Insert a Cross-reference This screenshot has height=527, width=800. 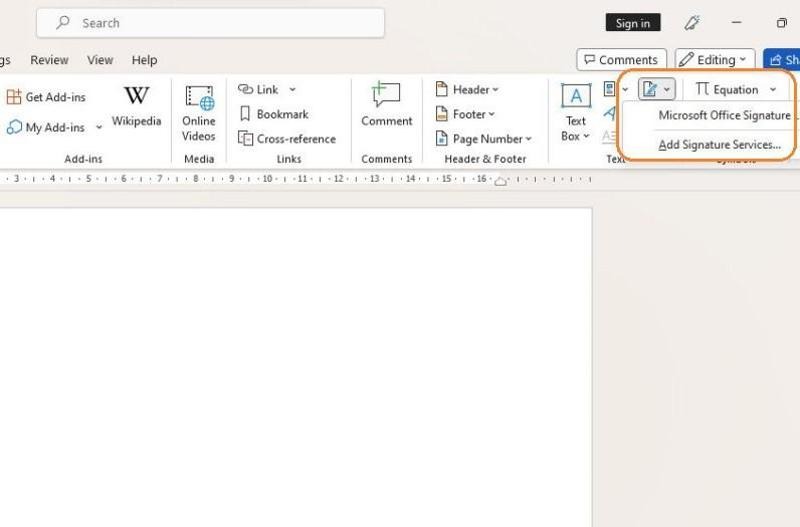(287, 139)
